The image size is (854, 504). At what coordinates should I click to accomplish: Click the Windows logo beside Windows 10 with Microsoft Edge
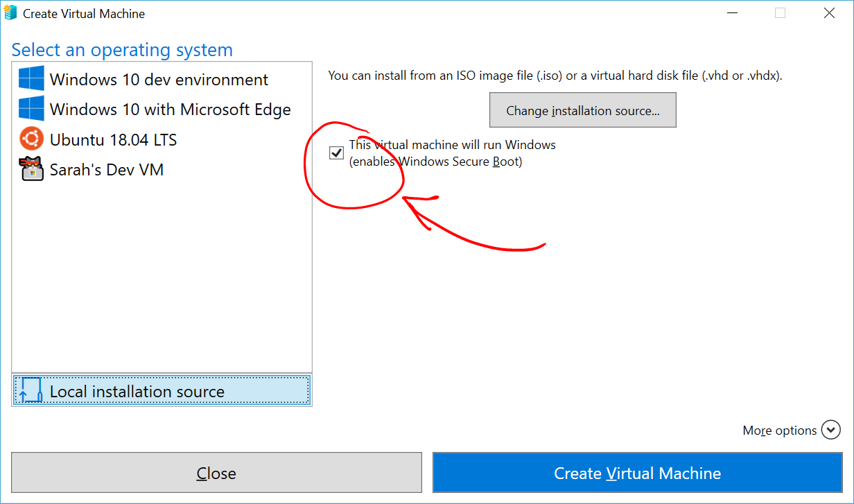tap(31, 109)
